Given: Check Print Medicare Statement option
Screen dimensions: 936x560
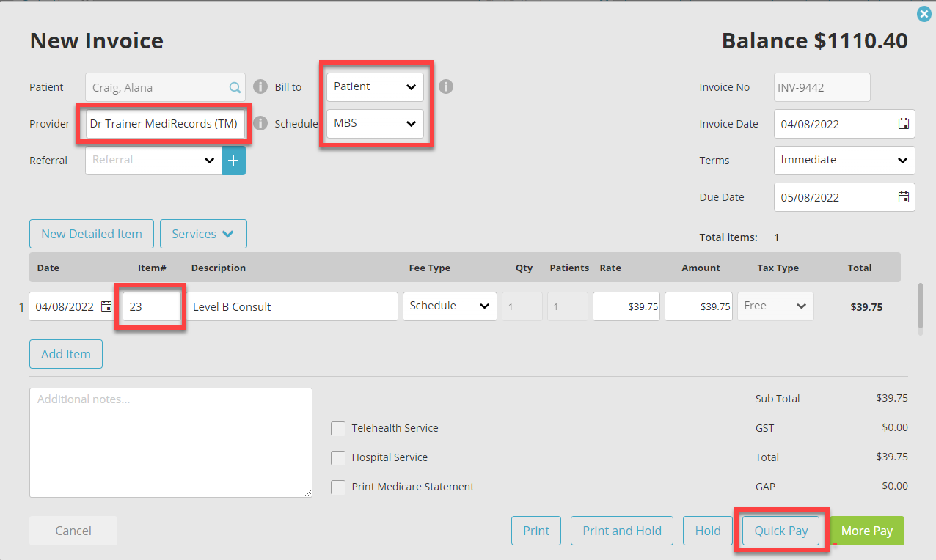Looking at the screenshot, I should click(x=338, y=487).
